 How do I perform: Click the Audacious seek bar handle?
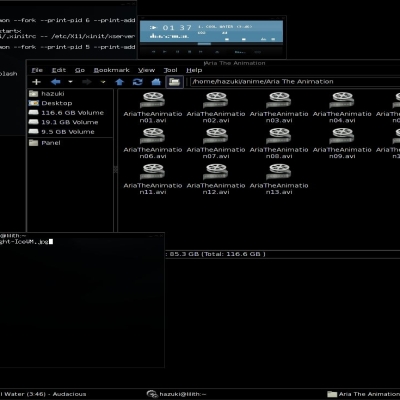tap(204, 44)
